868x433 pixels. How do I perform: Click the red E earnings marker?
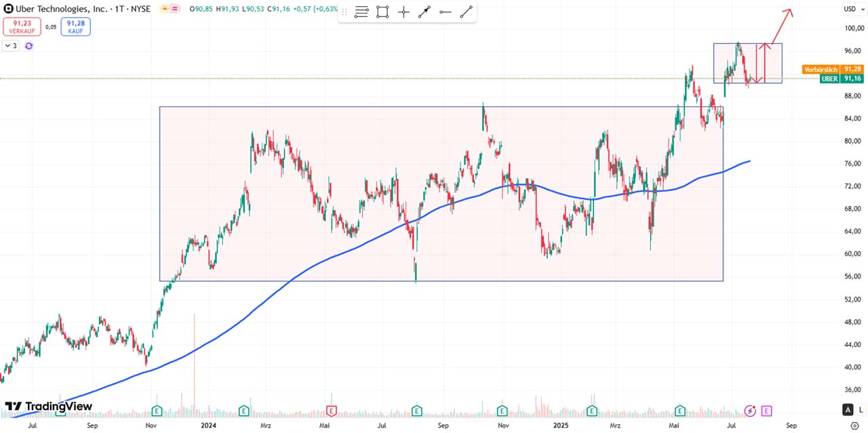tap(332, 411)
